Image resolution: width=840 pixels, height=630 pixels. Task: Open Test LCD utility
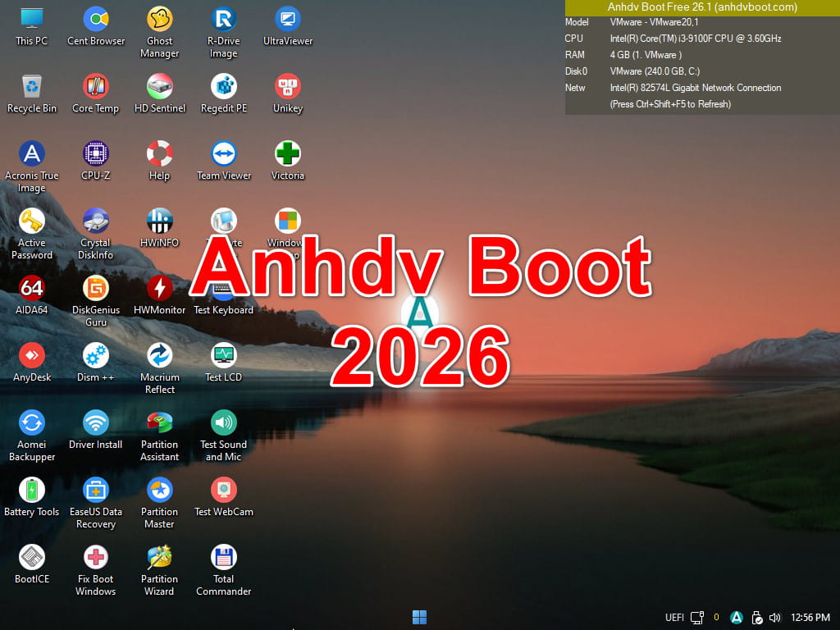point(223,362)
